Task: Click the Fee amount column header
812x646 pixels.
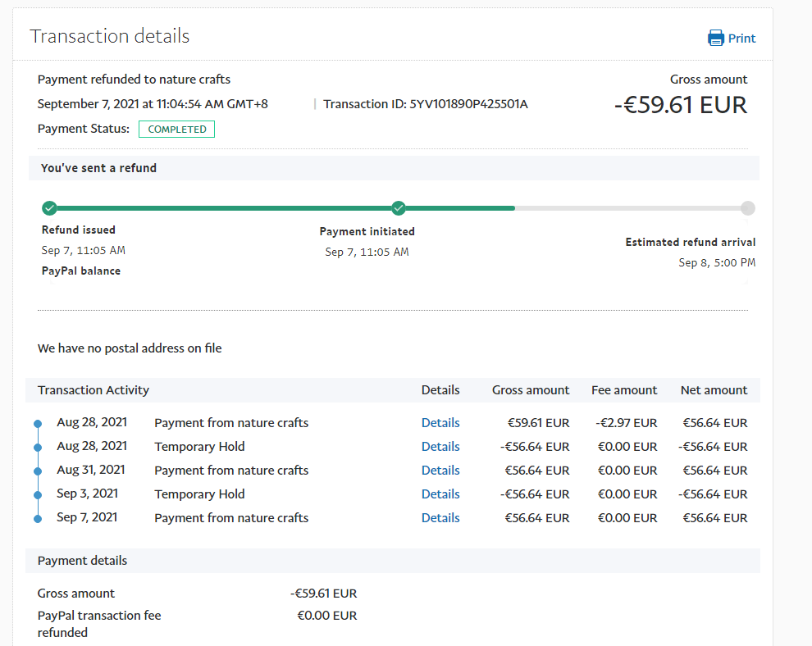Action: (x=624, y=390)
